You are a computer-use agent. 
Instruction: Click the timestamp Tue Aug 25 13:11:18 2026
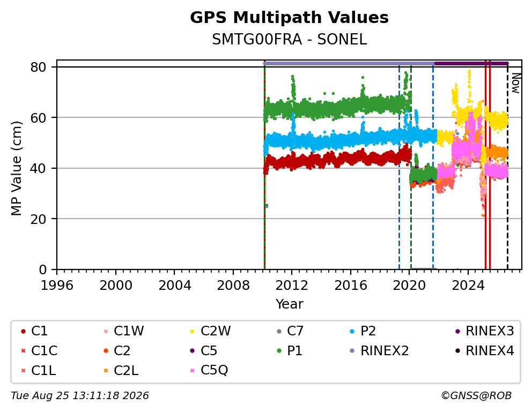coord(80,395)
